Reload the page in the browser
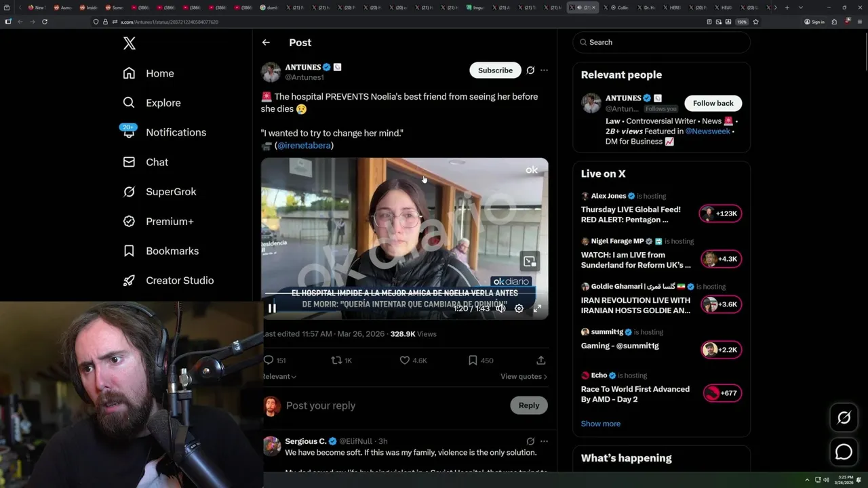The image size is (868, 488). 45,22
